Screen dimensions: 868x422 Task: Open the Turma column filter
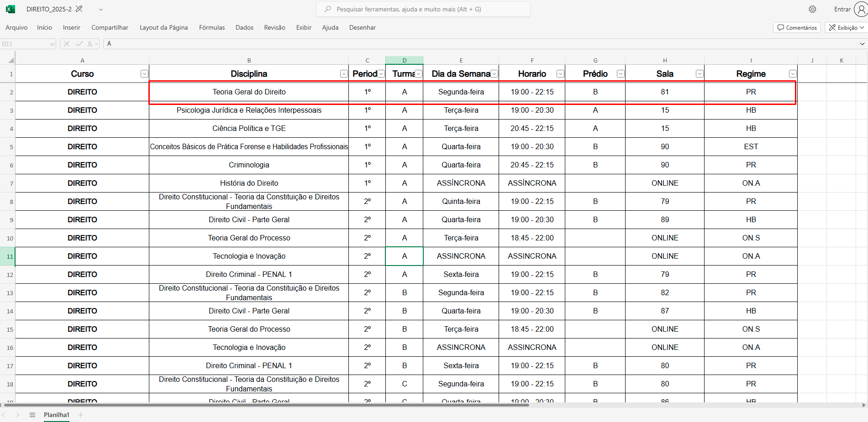click(x=418, y=74)
